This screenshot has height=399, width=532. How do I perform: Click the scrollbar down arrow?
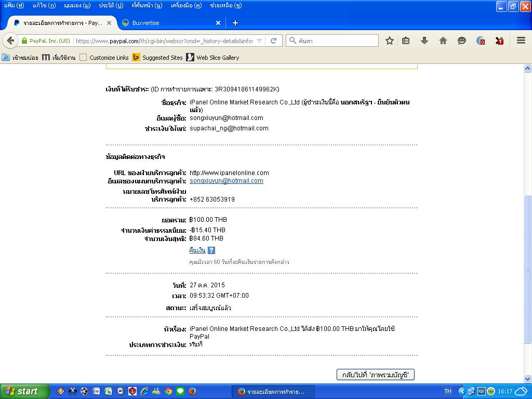pos(528,379)
